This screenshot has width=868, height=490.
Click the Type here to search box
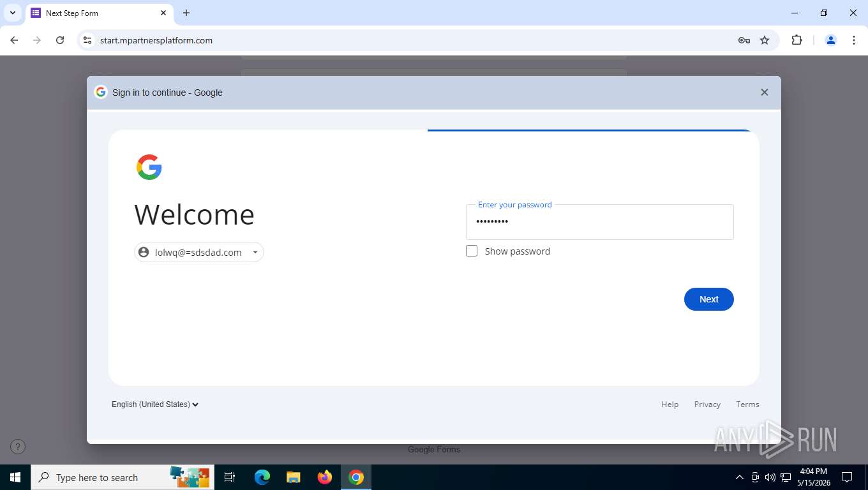(x=121, y=477)
